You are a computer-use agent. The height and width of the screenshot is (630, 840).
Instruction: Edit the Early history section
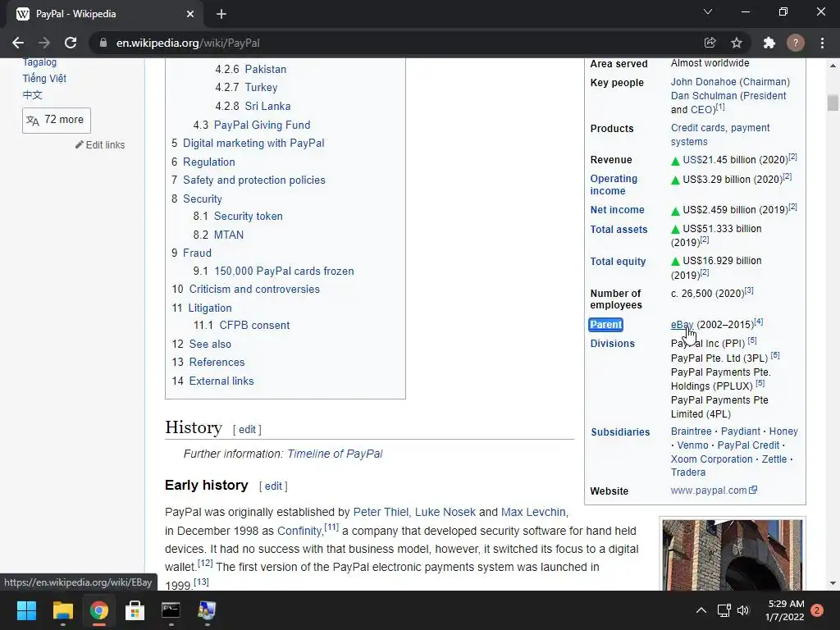273,486
